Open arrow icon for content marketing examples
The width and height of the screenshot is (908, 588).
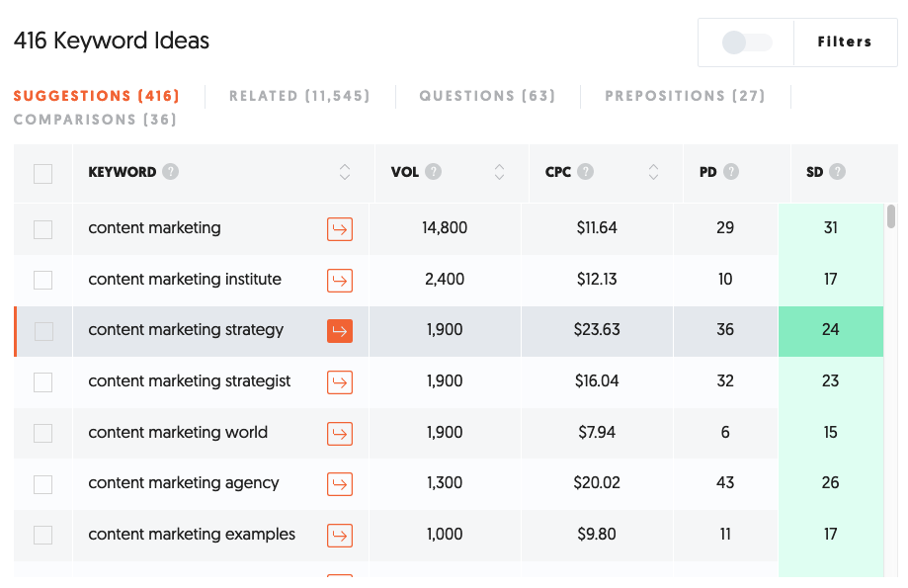coord(340,536)
